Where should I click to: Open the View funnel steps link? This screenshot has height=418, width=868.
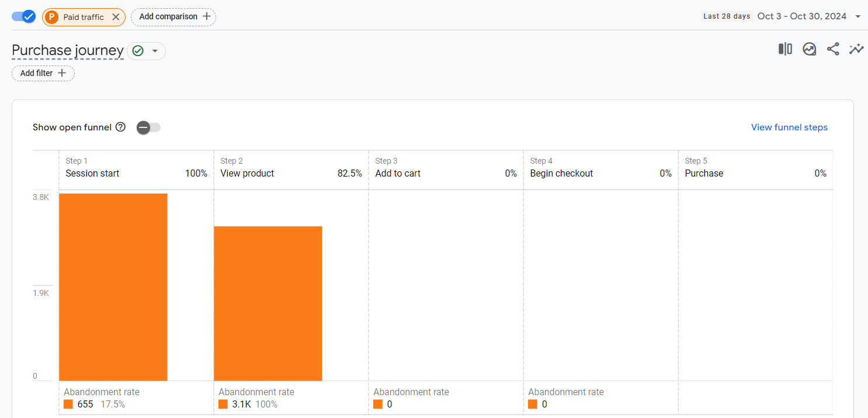click(789, 127)
